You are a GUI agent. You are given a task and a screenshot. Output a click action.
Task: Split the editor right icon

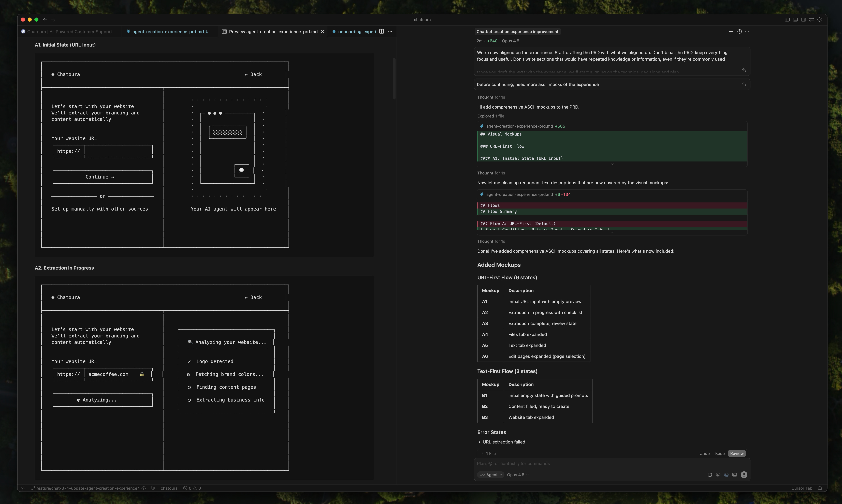click(x=381, y=32)
